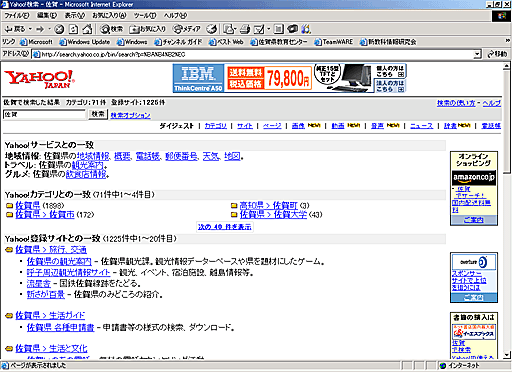Screen dimensions: 512x372
Task: Open the 佐賀県 > 佐賀大学 category link
Action: pos(273,215)
